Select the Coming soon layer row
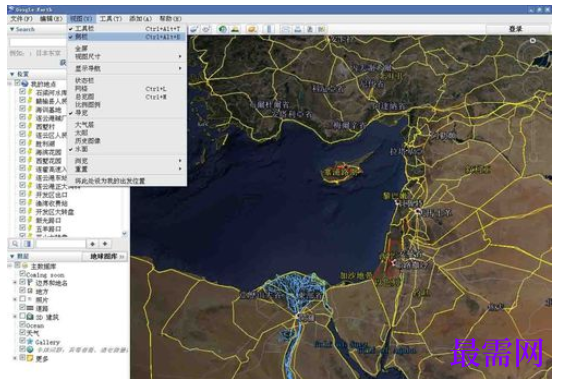 tap(46, 275)
